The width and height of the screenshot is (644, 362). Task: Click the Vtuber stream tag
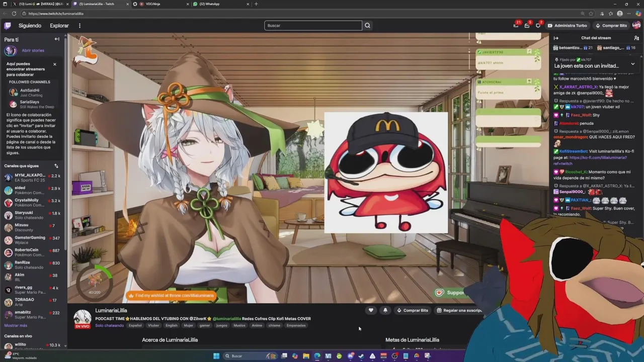(153, 325)
